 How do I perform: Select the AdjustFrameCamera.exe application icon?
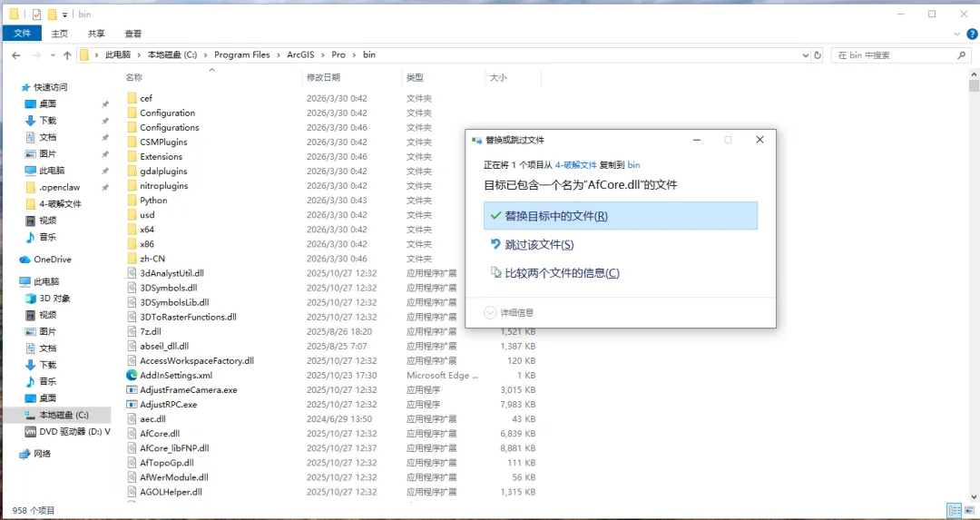[132, 389]
